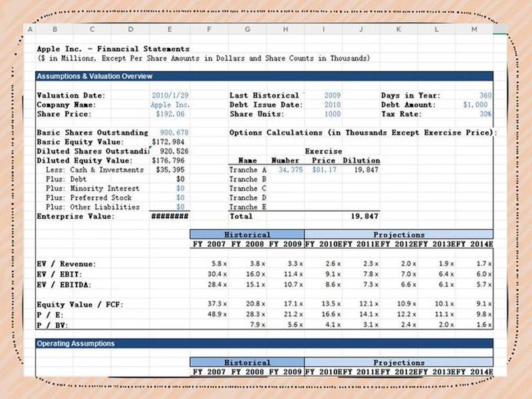Screen dimensions: 532x399
Task: Click EV / EBIT FY 2009 value 11.4x
Action: [x=293, y=274]
